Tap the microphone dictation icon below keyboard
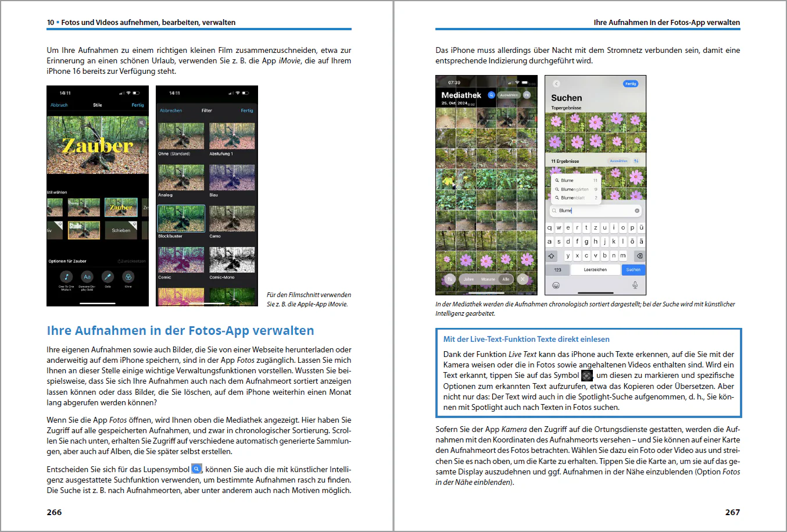 pyautogui.click(x=635, y=285)
